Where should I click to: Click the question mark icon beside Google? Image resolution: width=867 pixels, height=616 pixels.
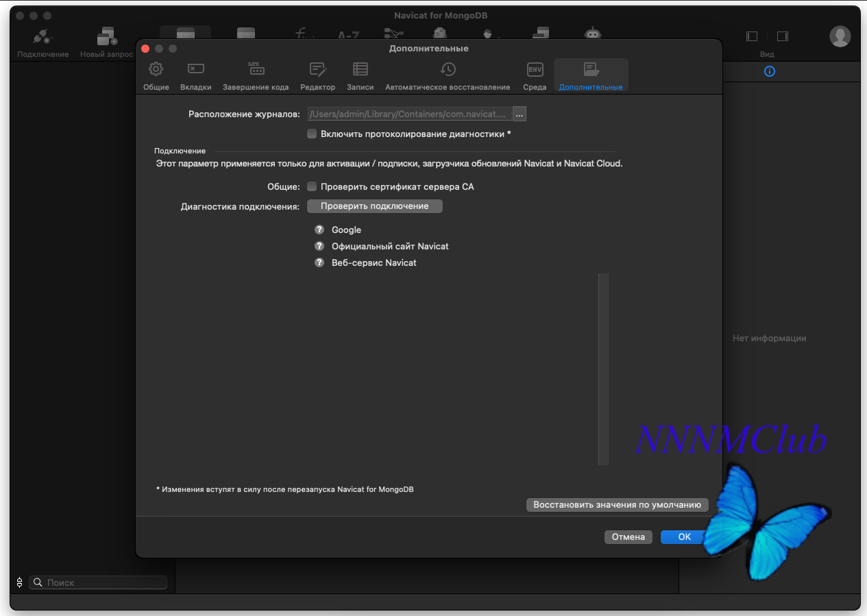tap(319, 230)
